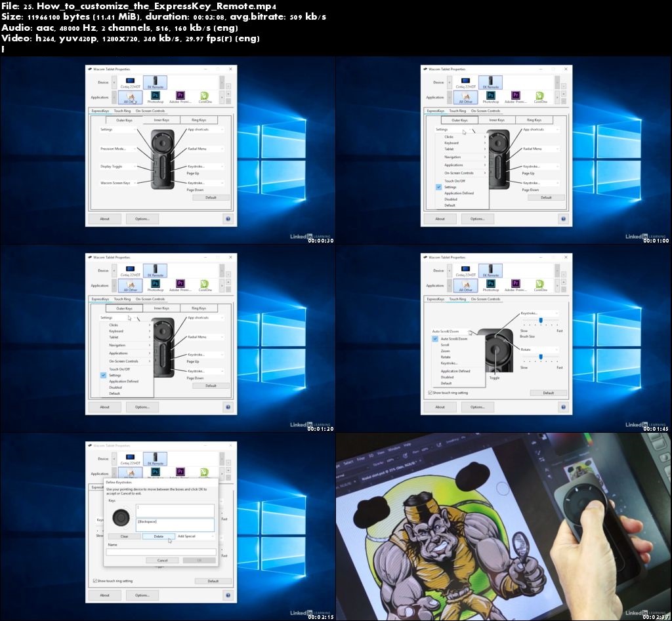The width and height of the screenshot is (672, 621).
Task: Open blue help icon in 00:01:45 frame
Action: tap(564, 407)
